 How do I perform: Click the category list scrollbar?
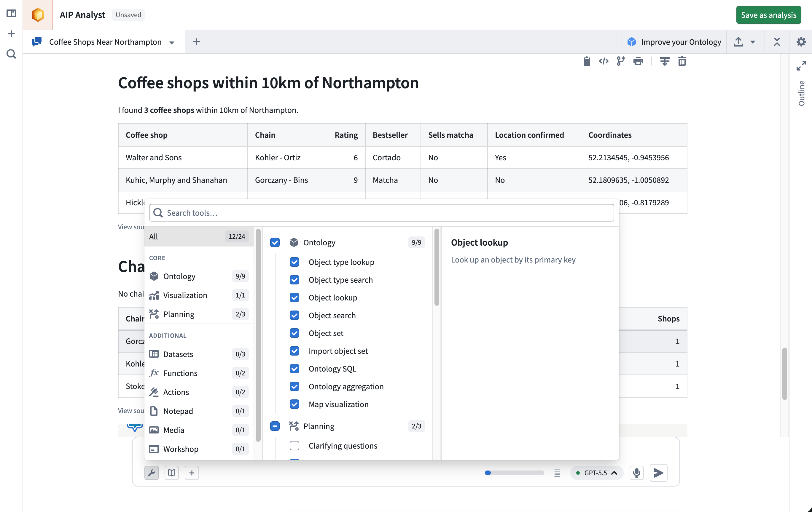tap(258, 335)
